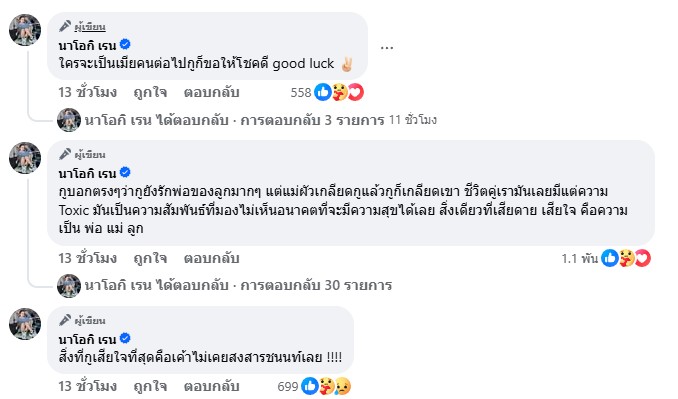Image resolution: width=678 pixels, height=399 pixels.
Task: Click the 13 ชั่วโมง timestamp of second comment
Action: click(x=88, y=259)
